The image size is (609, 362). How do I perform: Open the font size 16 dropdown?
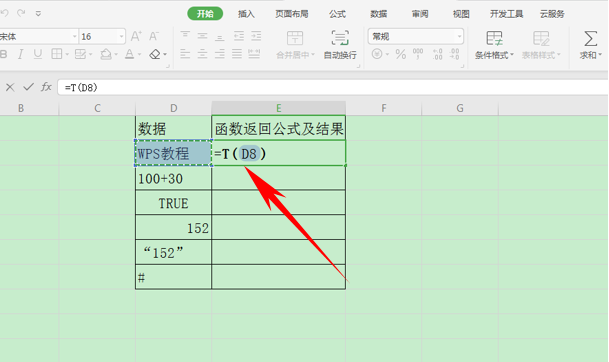click(122, 37)
